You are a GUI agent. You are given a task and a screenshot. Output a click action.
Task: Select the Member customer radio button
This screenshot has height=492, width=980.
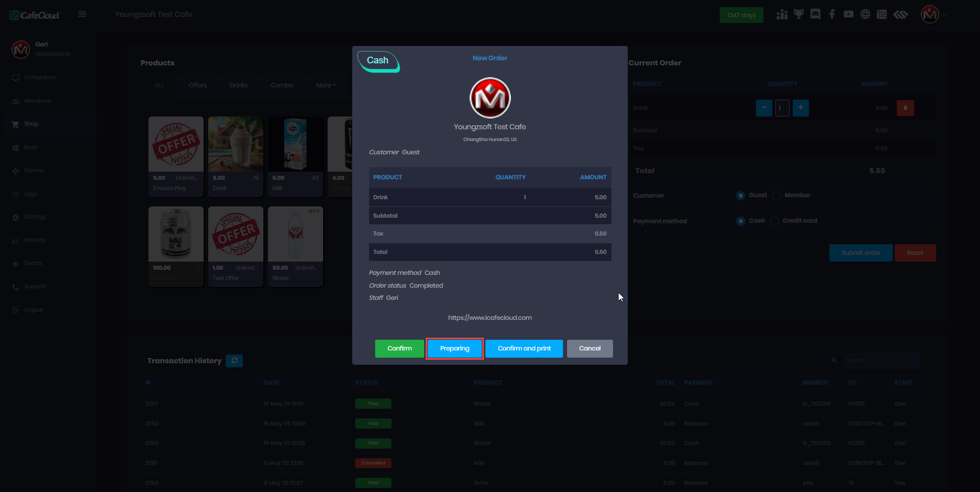click(776, 196)
